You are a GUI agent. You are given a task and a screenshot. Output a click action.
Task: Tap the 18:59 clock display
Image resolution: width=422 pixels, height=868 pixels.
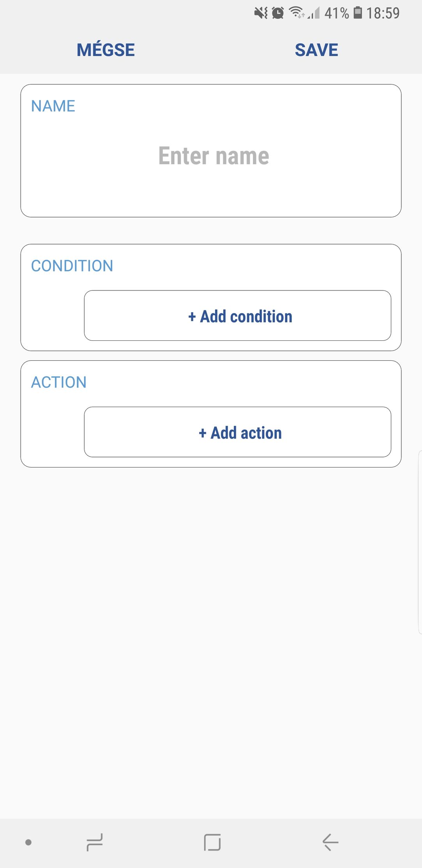tap(383, 13)
